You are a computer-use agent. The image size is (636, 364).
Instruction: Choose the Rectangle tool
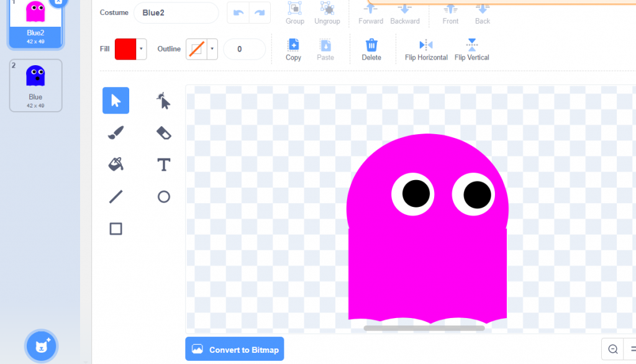tap(116, 229)
